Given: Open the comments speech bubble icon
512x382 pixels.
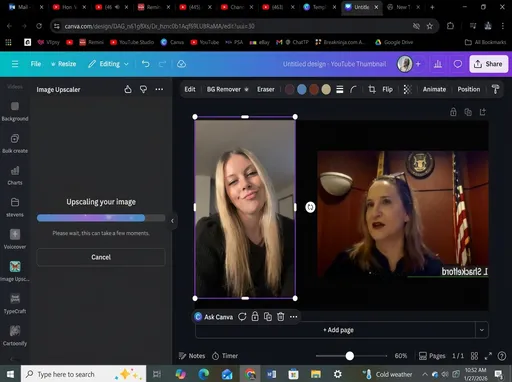Looking at the screenshot, I should 458,64.
